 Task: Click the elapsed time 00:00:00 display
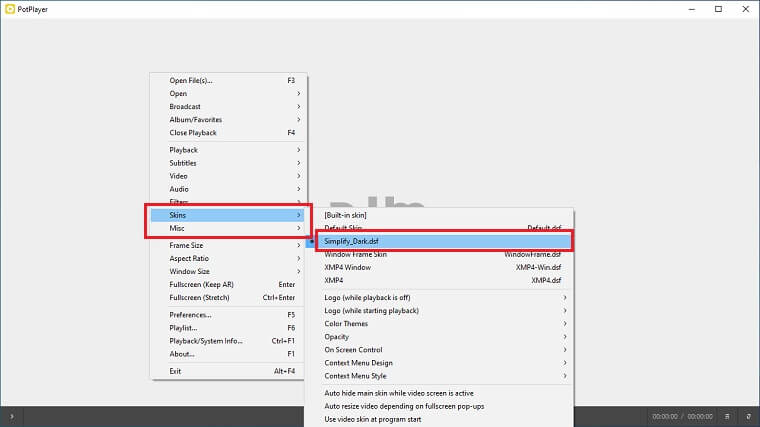(x=665, y=416)
